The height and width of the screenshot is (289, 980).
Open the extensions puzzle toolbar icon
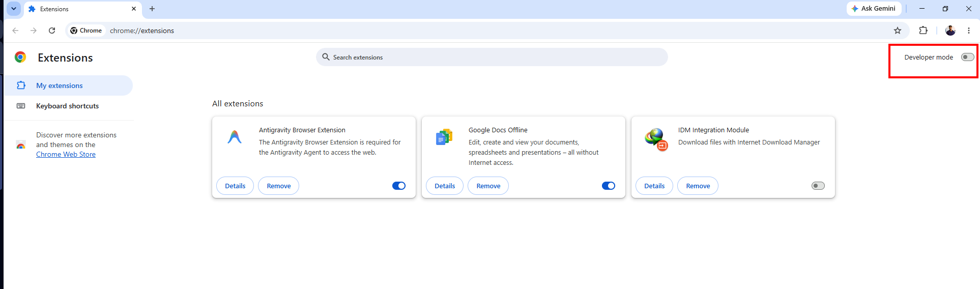[923, 31]
